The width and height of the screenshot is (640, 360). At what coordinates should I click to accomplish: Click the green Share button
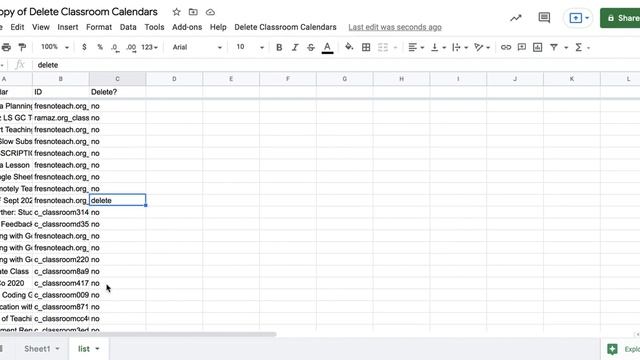tap(621, 18)
